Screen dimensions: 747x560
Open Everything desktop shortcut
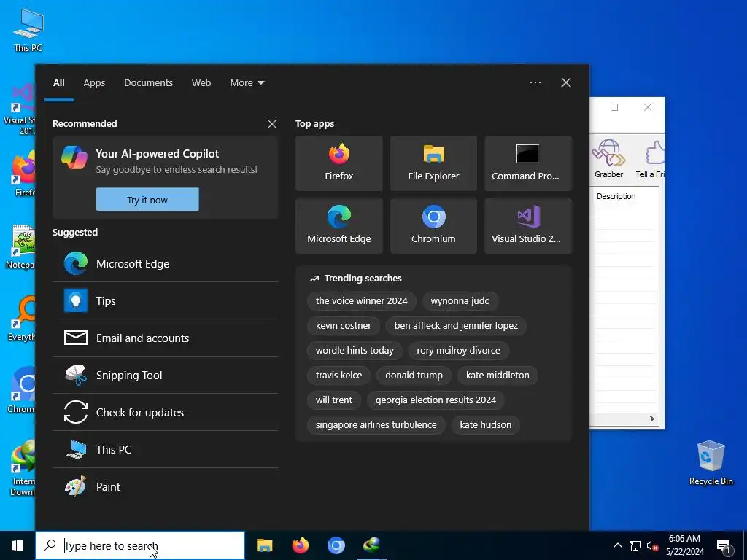point(22,319)
